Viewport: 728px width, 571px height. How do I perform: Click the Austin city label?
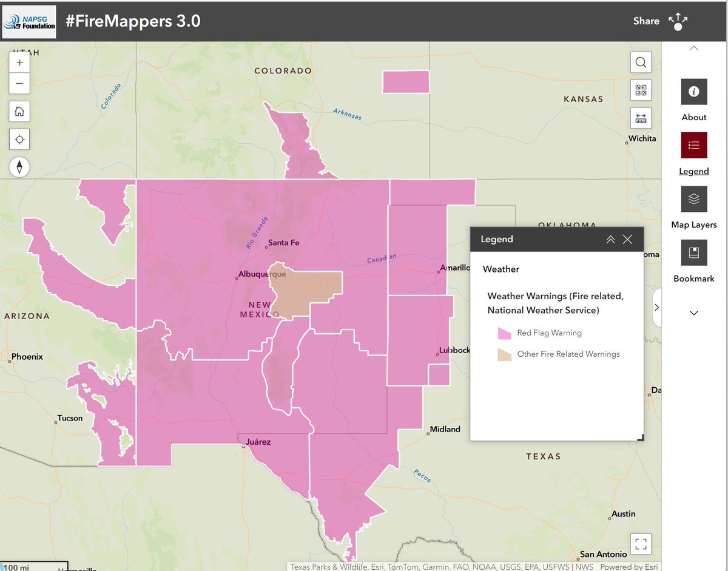coord(623,514)
